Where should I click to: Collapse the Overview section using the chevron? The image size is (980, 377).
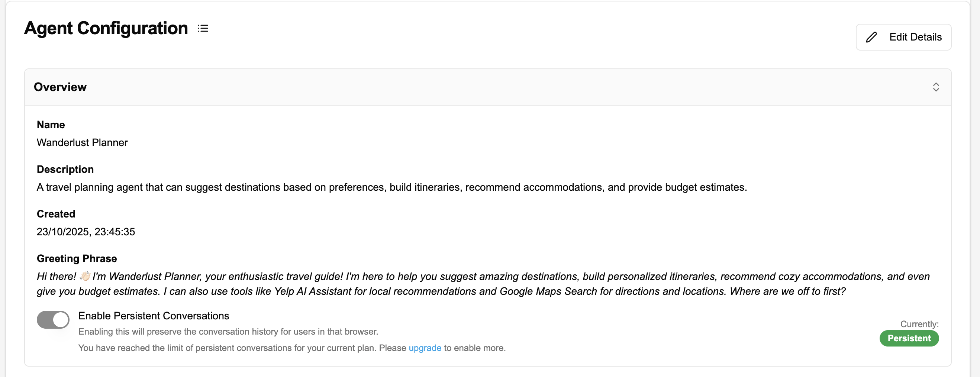tap(936, 87)
